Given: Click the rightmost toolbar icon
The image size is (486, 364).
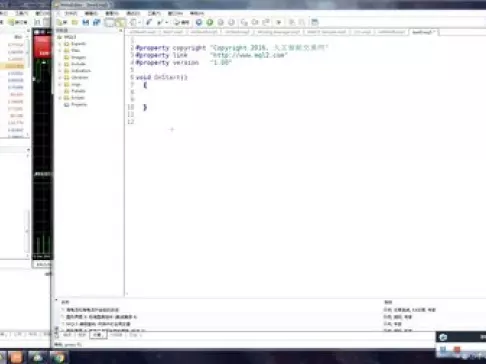Looking at the screenshot, I should click(315, 22).
